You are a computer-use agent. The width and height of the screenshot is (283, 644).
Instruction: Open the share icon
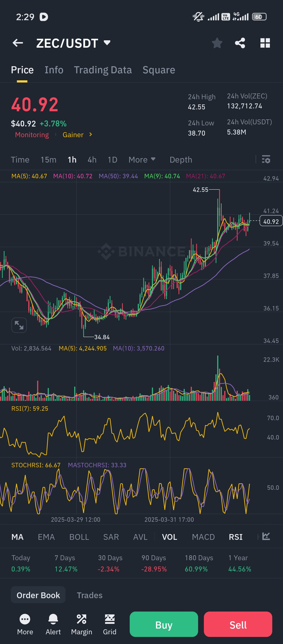point(240,43)
